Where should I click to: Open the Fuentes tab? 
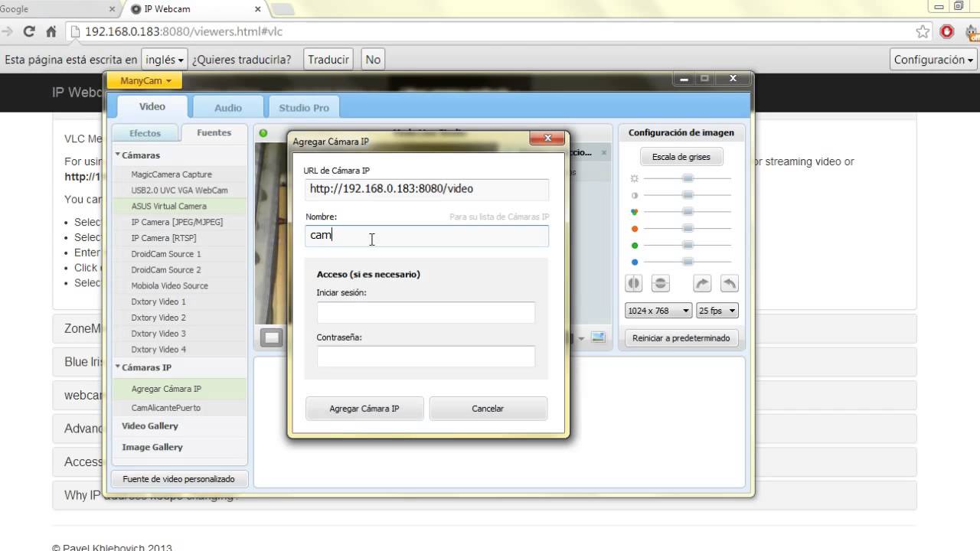point(214,132)
